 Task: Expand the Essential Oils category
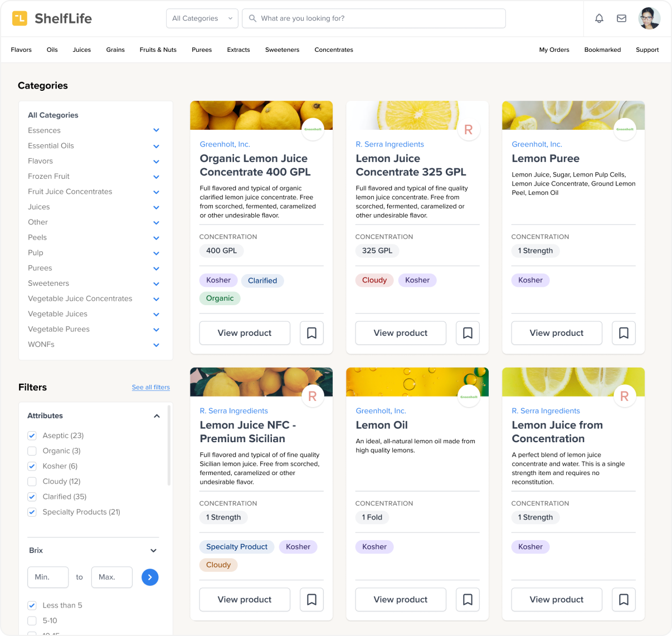(x=157, y=146)
